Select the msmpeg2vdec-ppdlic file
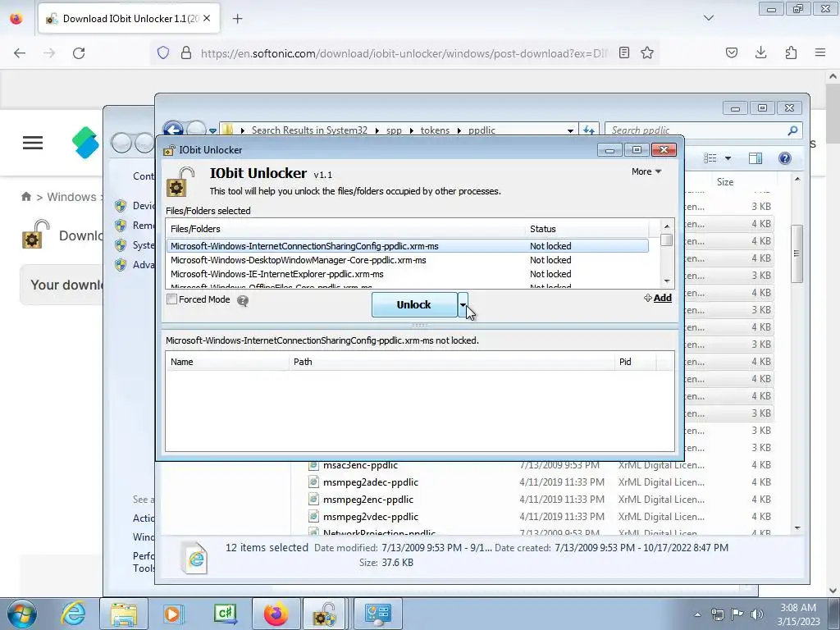This screenshot has width=840, height=630. pos(370,517)
